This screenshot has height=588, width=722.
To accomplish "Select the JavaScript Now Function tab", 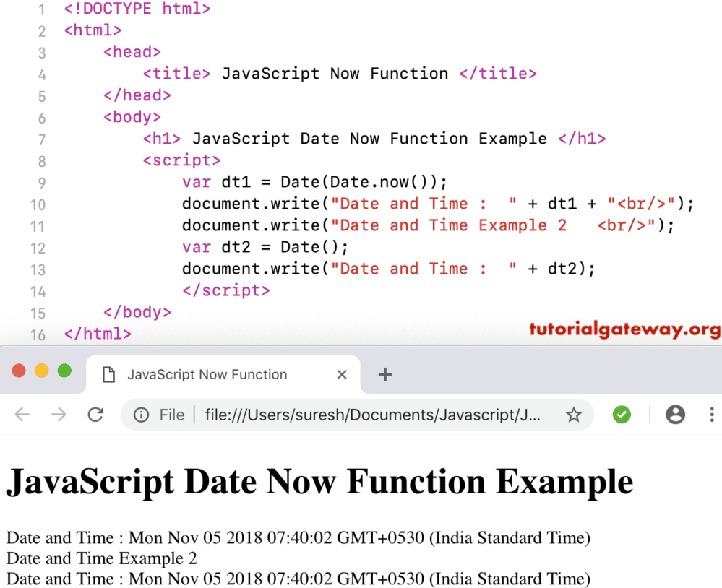I will (206, 374).
